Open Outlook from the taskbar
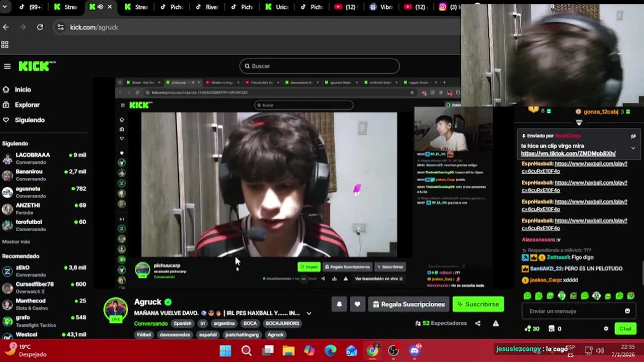 (352, 351)
